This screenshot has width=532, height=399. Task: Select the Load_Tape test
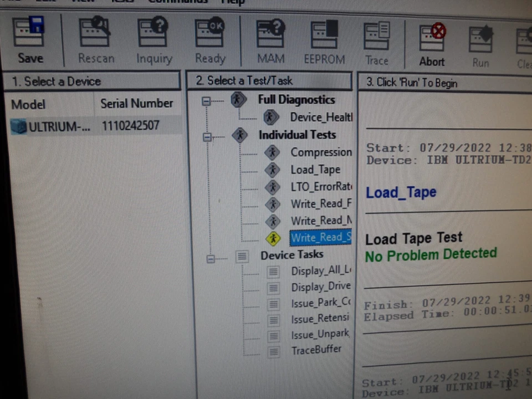[x=315, y=170]
